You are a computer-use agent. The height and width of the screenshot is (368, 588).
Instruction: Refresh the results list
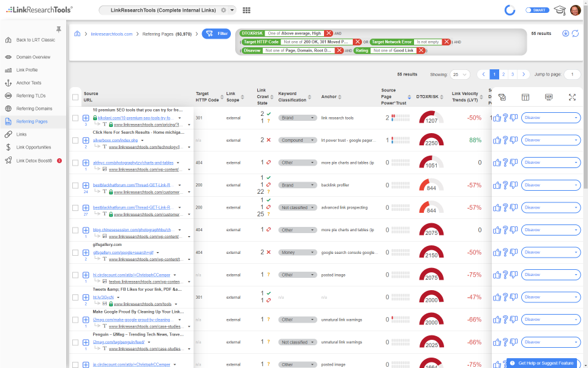576,33
